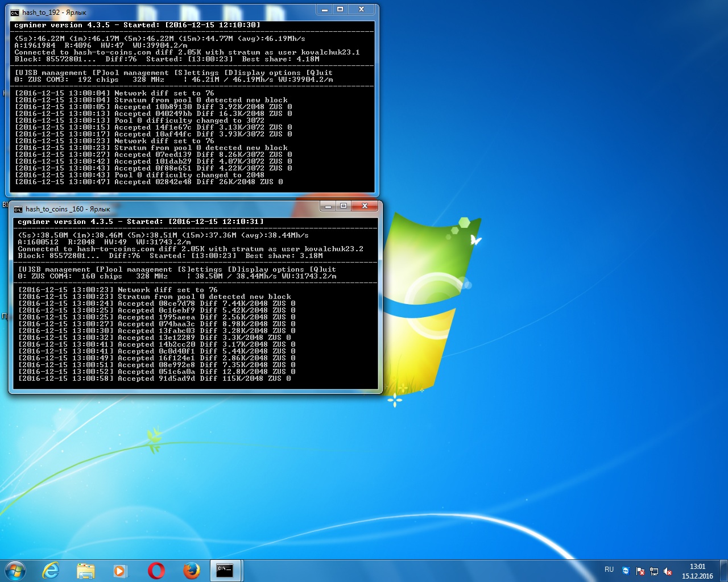Click the Show desktop strip

click(724, 571)
